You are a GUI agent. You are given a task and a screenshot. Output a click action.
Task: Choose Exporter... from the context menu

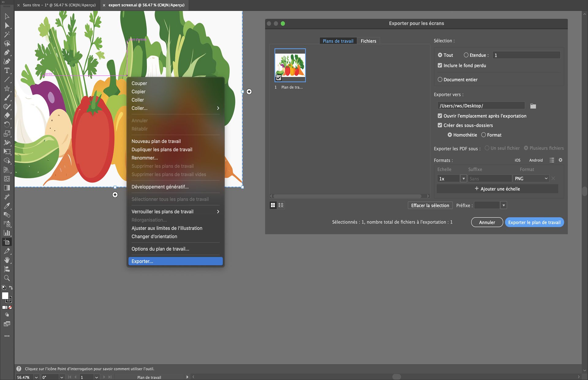pyautogui.click(x=175, y=261)
